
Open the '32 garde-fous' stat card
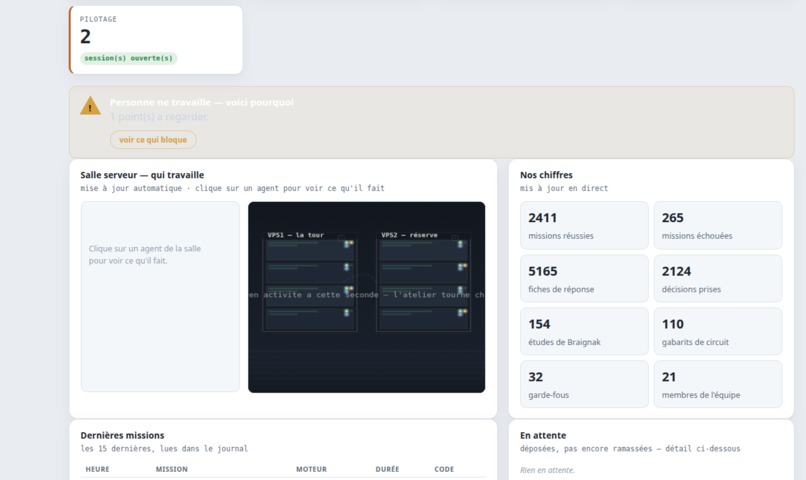[x=584, y=384]
